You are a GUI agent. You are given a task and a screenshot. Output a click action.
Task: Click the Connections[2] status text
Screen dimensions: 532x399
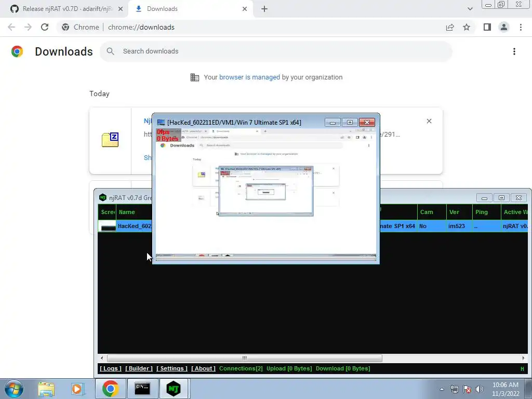pyautogui.click(x=241, y=368)
